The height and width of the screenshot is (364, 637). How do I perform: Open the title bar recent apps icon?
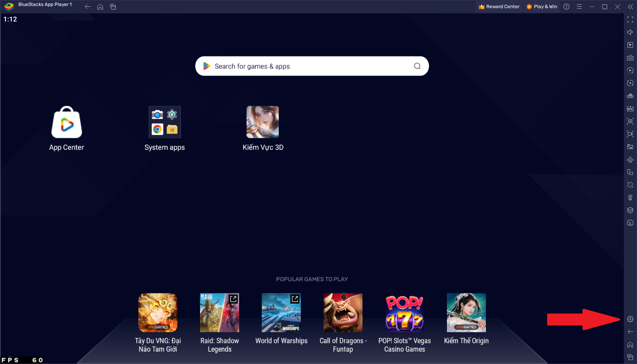point(113,7)
